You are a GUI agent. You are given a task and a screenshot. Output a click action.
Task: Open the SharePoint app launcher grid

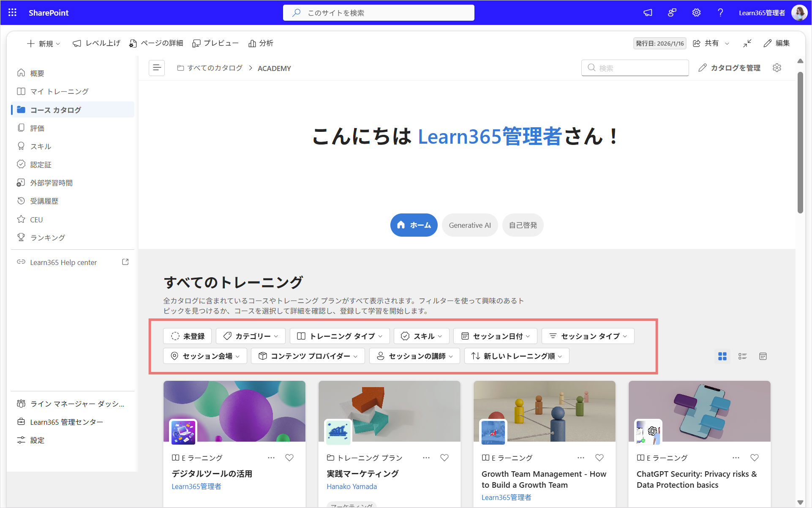pos(12,13)
